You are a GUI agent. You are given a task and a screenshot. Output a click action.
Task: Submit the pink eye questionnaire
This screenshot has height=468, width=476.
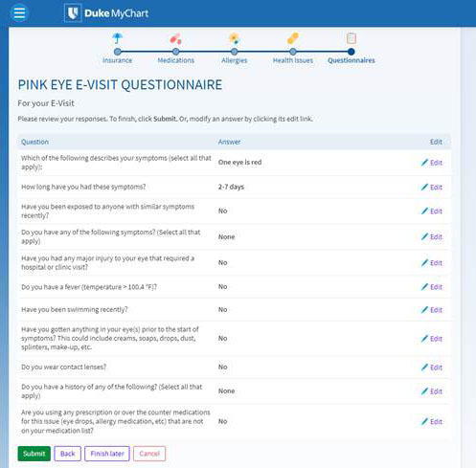click(34, 454)
